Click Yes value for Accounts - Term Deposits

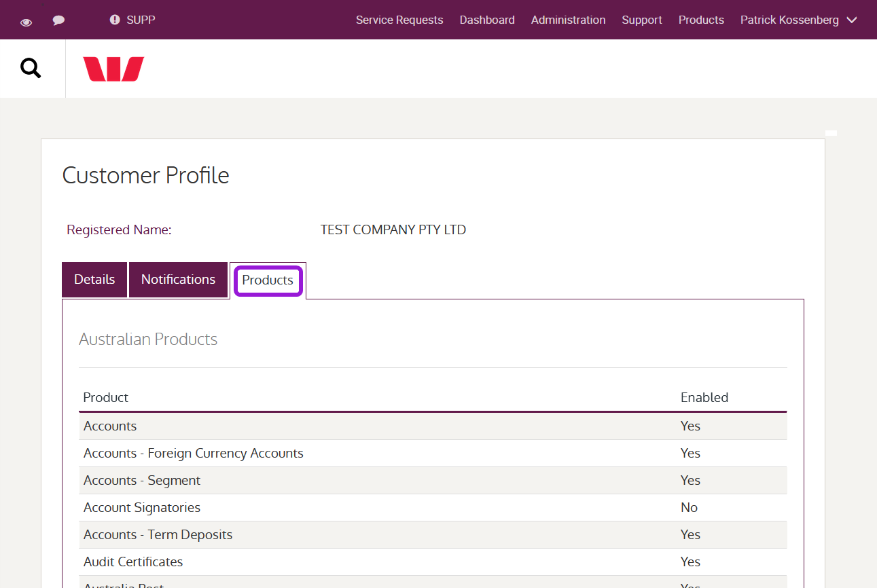(690, 535)
